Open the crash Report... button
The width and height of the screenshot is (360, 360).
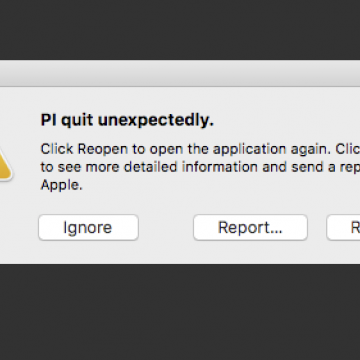click(x=250, y=227)
